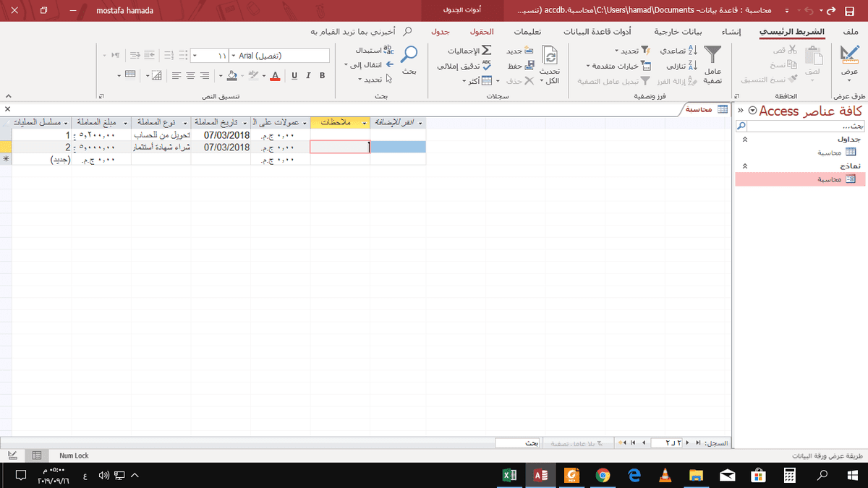Screen dimensions: 868x488
Task: Click the Find magnifier (بحث) in ribbon
Action: [x=409, y=58]
